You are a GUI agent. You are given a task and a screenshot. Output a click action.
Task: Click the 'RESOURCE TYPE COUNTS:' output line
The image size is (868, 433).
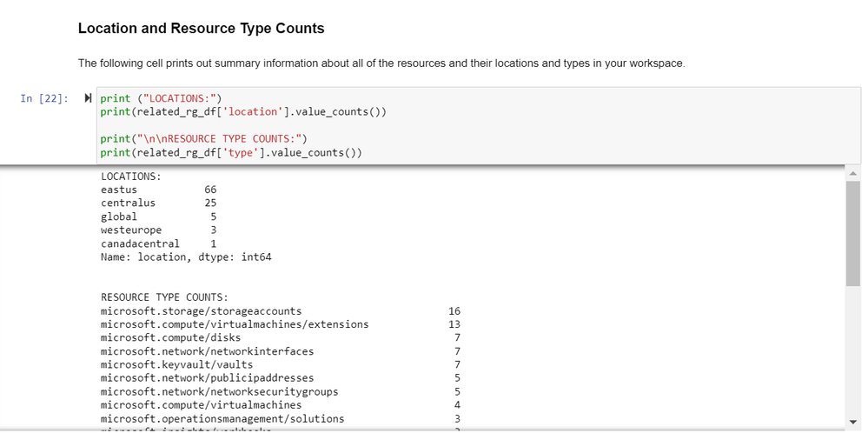pyautogui.click(x=164, y=297)
